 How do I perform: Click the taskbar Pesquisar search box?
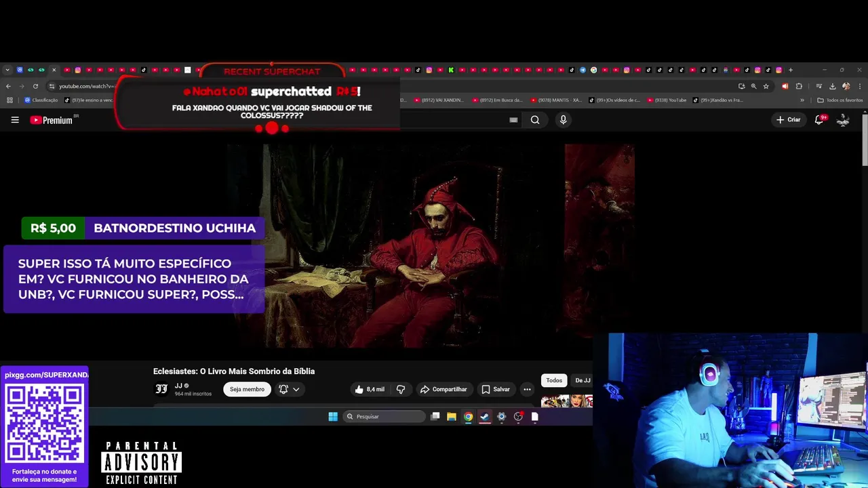click(x=384, y=417)
